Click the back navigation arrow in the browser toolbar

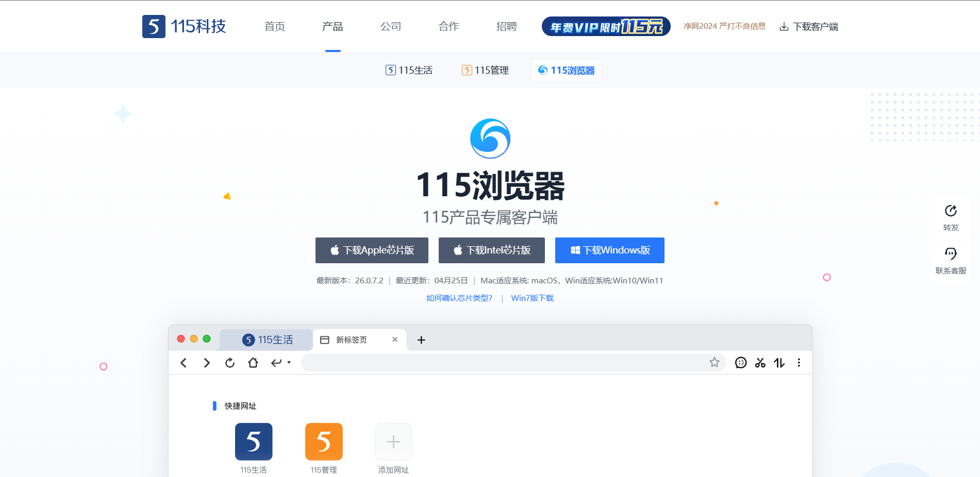(x=184, y=363)
